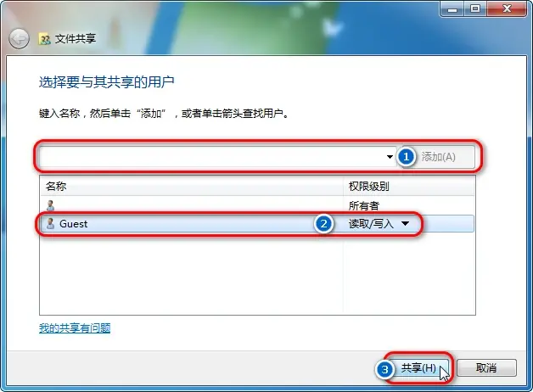The image size is (533, 392).
Task: Click the back arrow button
Action: (19, 39)
